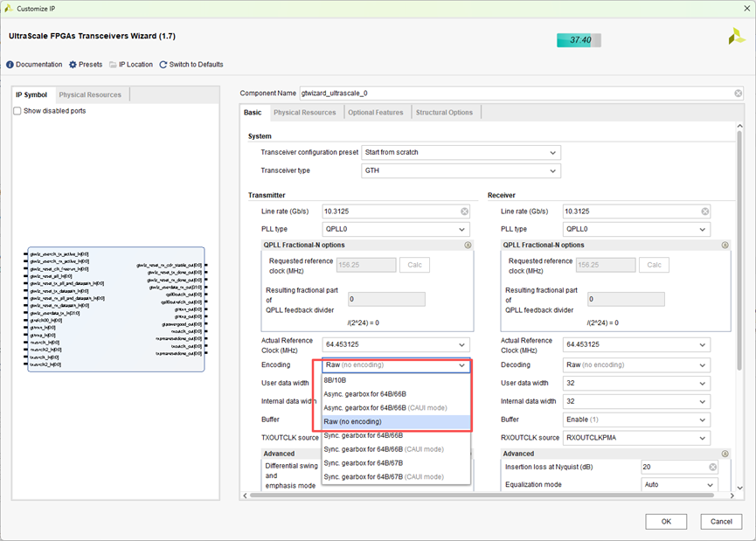
Task: Clear Insertion loss at Nyquist value icon
Action: [x=712, y=467]
